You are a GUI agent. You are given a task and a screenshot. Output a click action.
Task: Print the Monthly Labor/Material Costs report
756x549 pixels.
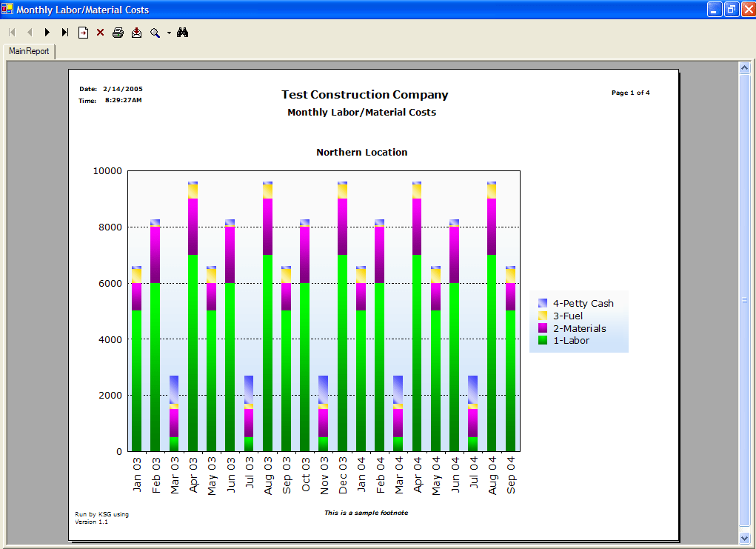click(x=118, y=32)
